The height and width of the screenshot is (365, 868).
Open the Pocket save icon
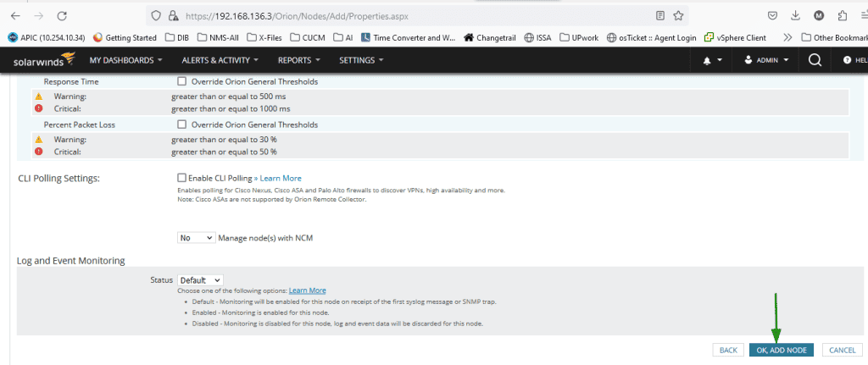[773, 15]
